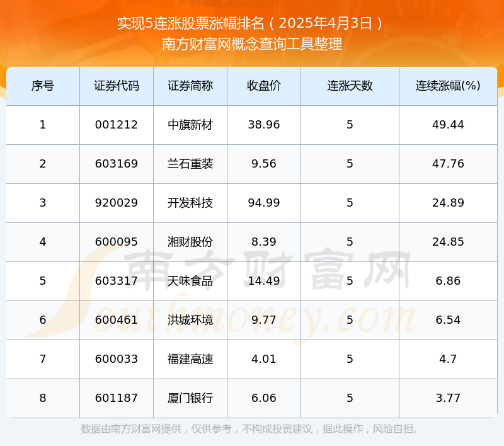Click stock code 600095

coord(117,242)
